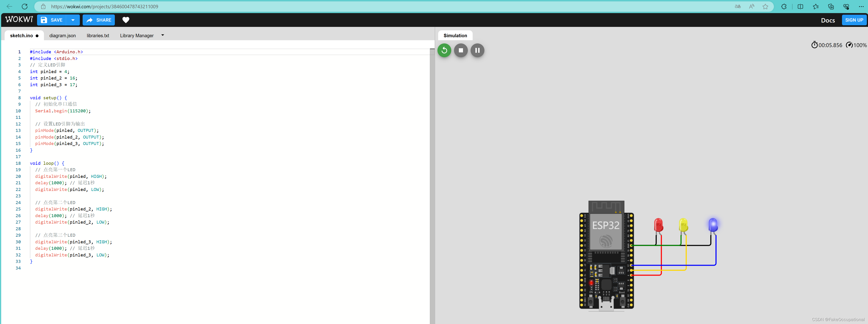The width and height of the screenshot is (868, 324).
Task: Save the project
Action: pos(52,20)
